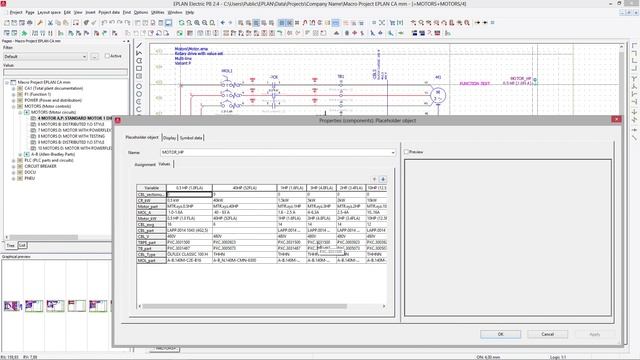Expand the CA1 (Total plant documentation) node
Image resolution: width=640 pixels, height=360 pixels.
[x=13, y=89]
